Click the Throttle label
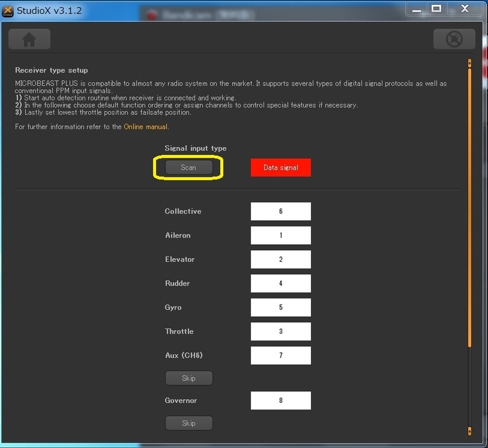Viewport: 488px width, 448px height. (x=179, y=331)
